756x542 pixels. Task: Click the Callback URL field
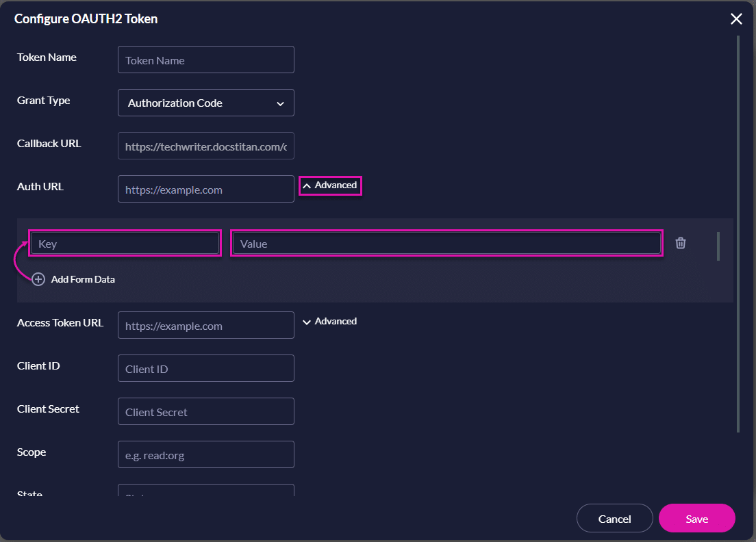[205, 146]
